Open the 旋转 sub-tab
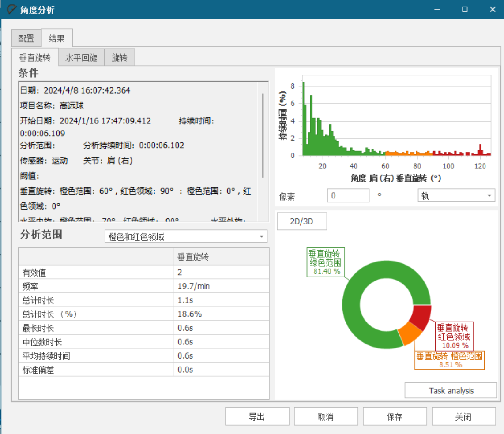The width and height of the screenshot is (504, 434). (119, 58)
